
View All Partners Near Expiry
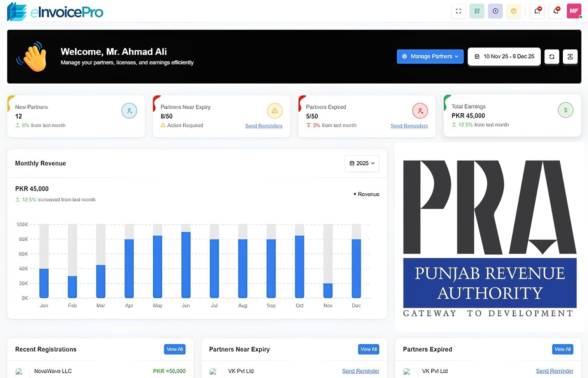point(369,349)
